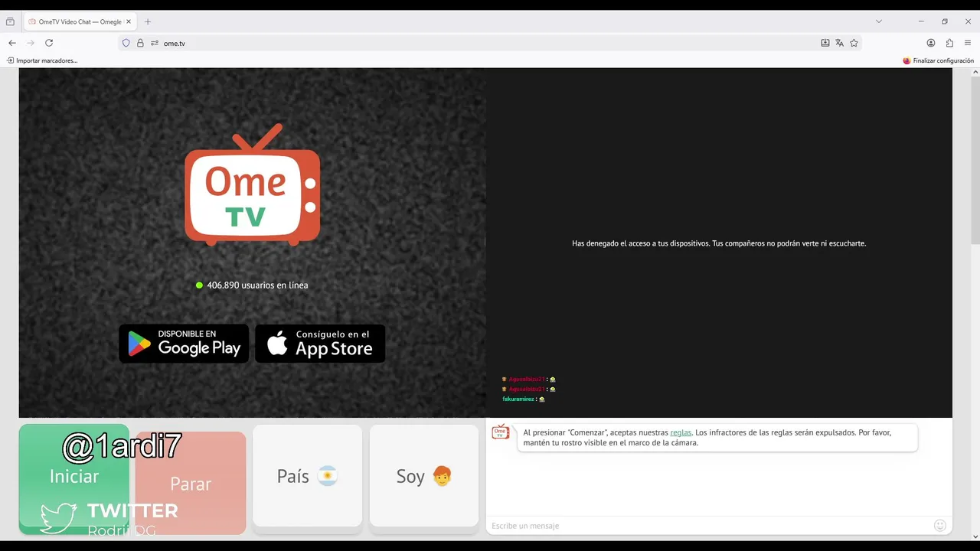Click the denied device access message
The image size is (980, 551).
click(719, 243)
